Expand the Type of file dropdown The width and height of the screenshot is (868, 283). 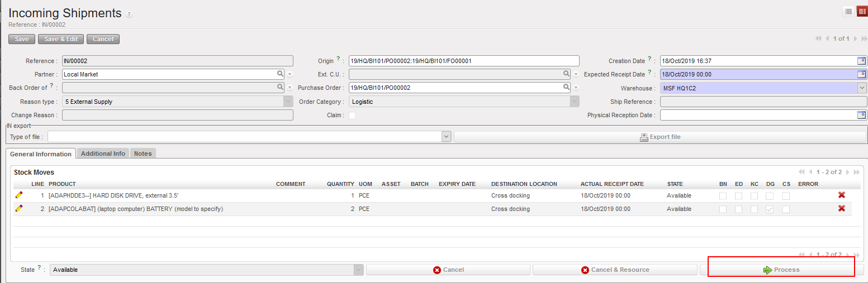pos(446,137)
